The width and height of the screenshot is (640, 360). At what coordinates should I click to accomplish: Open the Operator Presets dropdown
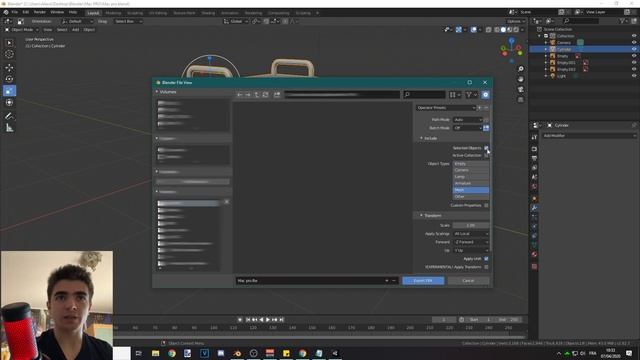pyautogui.click(x=446, y=108)
